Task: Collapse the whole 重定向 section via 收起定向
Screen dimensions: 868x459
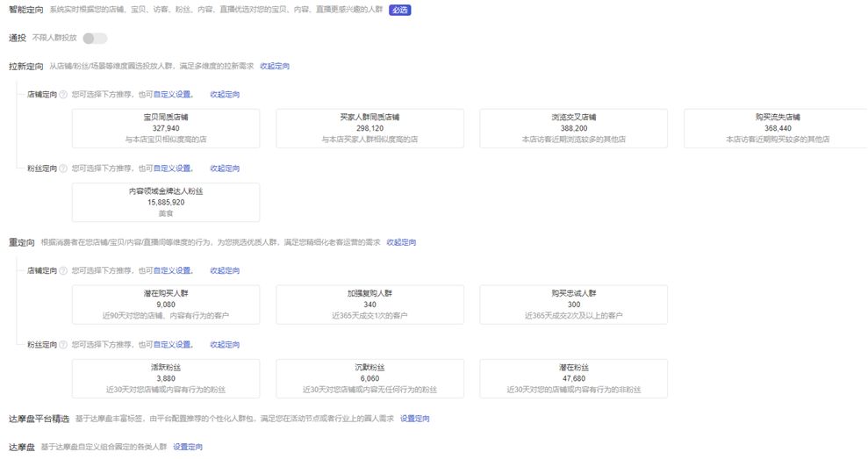Action: (401, 242)
